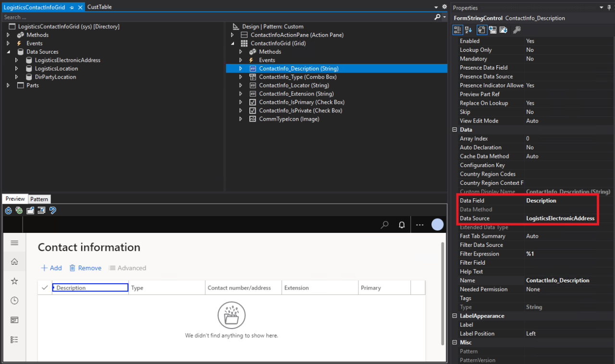Open the Pattern tab in the lower pane
Viewport: 615px width, 364px height.
[39, 199]
